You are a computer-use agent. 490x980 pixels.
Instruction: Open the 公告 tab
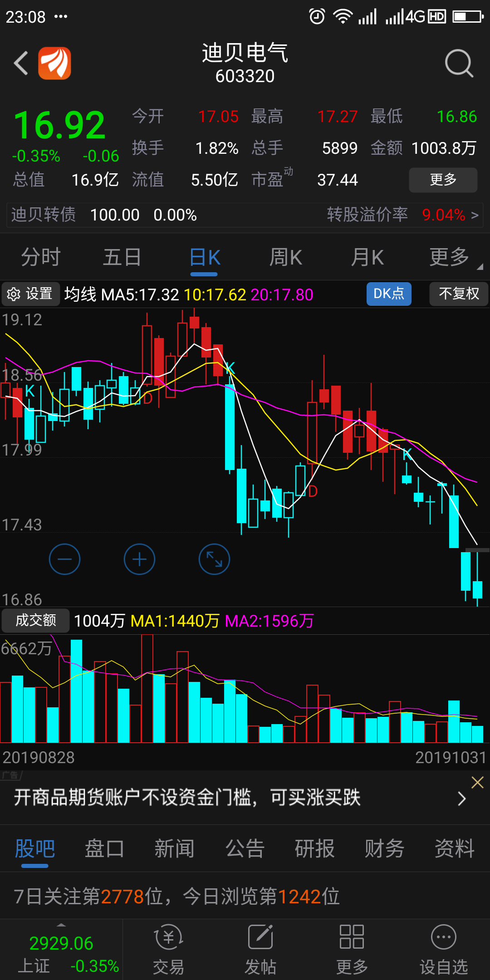[x=245, y=849]
